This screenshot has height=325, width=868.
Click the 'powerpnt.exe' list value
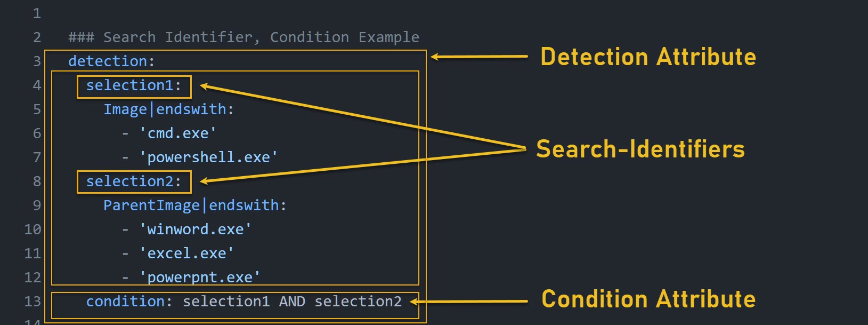(199, 278)
